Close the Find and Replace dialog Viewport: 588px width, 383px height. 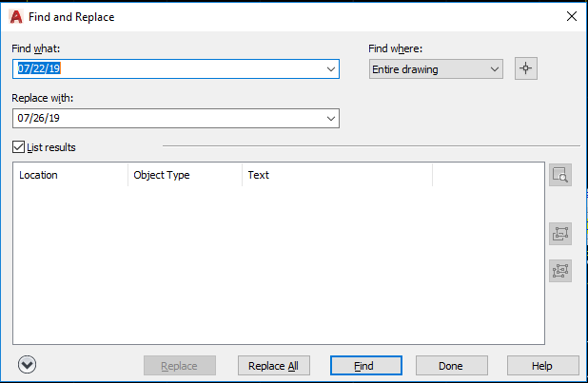571,16
